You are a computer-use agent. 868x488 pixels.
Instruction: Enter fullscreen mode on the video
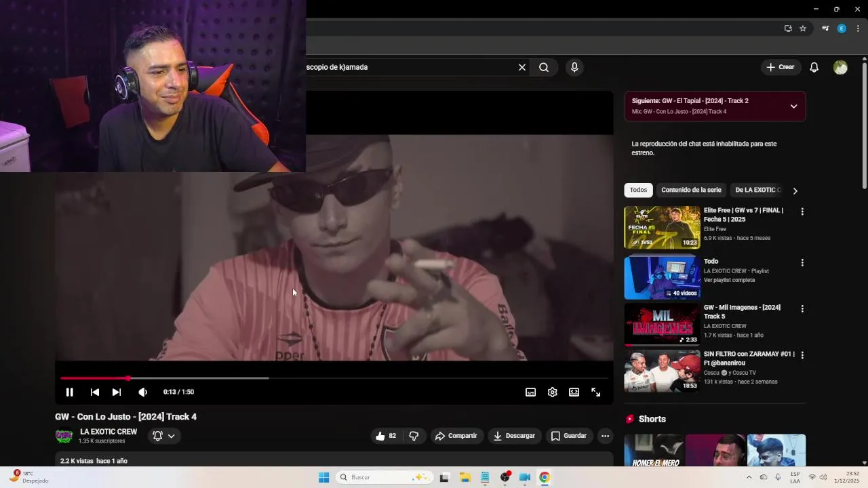pyautogui.click(x=596, y=392)
